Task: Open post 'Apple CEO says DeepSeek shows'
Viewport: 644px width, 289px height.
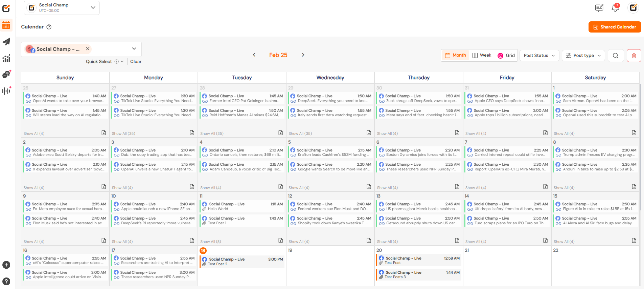Action: click(x=507, y=98)
